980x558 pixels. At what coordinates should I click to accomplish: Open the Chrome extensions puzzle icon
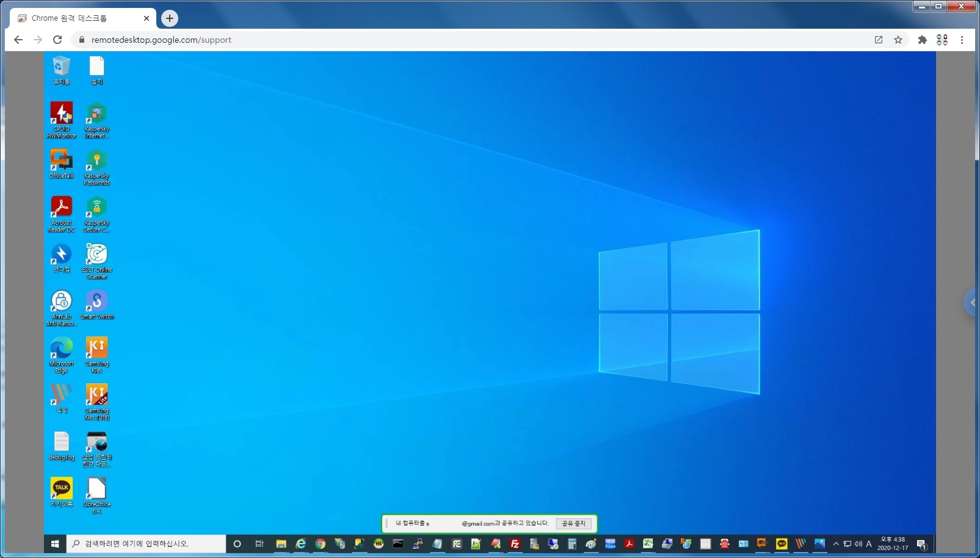tap(922, 40)
